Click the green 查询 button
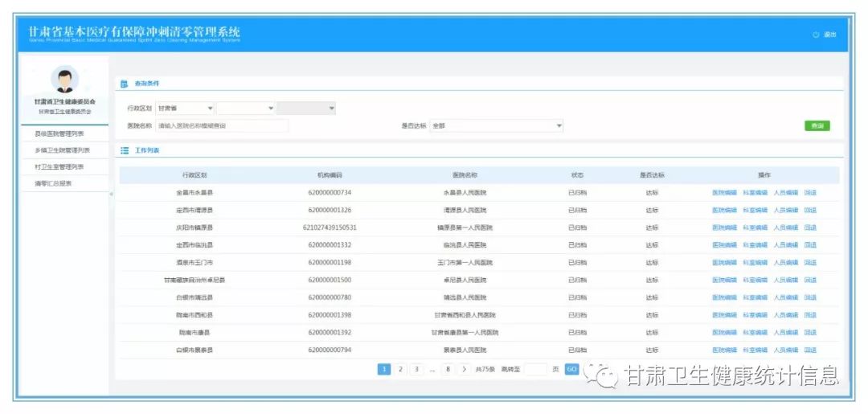 (817, 126)
